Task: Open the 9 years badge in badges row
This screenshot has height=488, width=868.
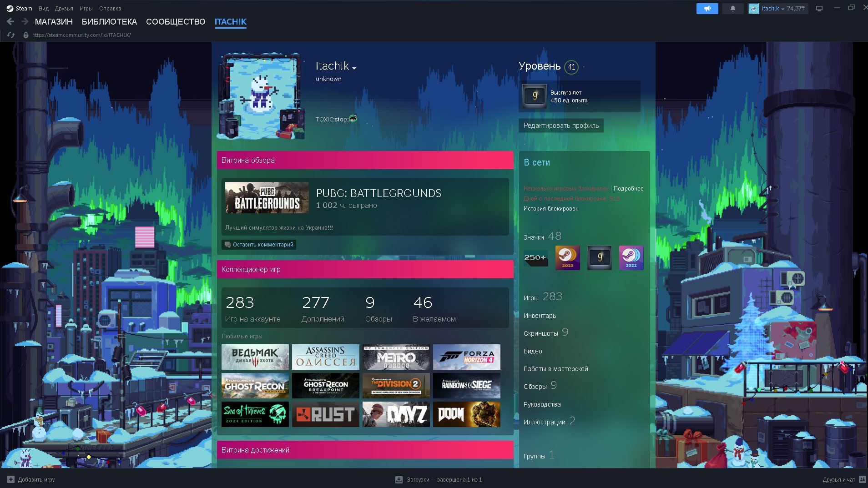Action: pyautogui.click(x=599, y=258)
